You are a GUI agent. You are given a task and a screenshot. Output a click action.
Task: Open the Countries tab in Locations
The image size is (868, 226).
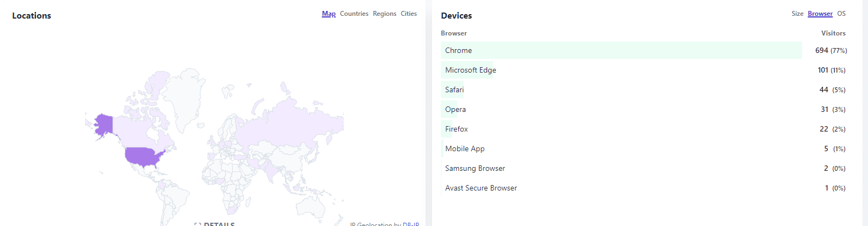354,14
